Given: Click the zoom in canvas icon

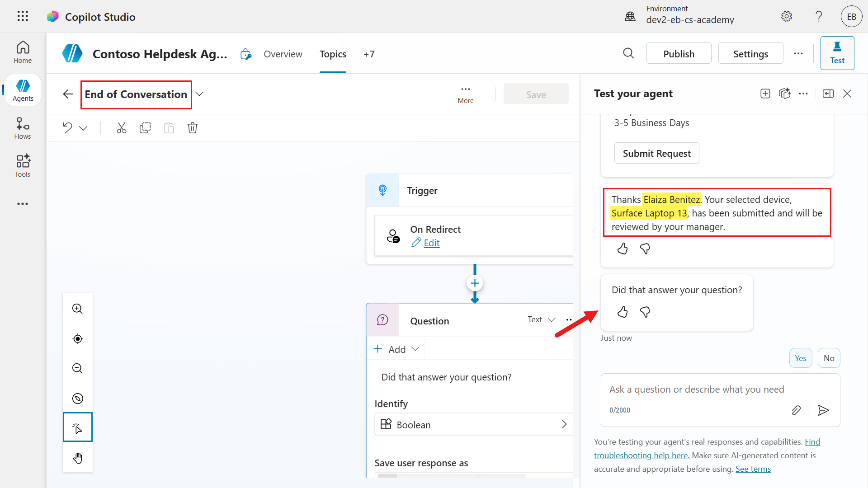Looking at the screenshot, I should 78,309.
